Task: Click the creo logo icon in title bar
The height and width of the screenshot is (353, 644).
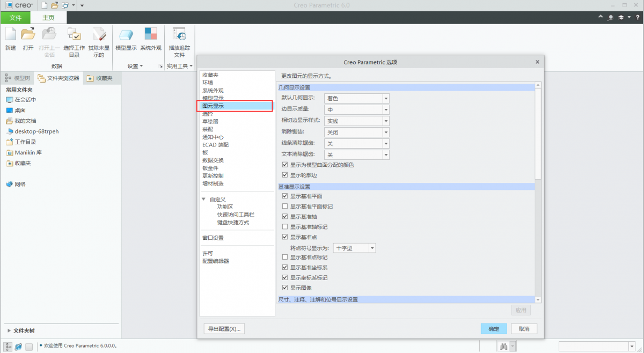Action: click(x=9, y=5)
